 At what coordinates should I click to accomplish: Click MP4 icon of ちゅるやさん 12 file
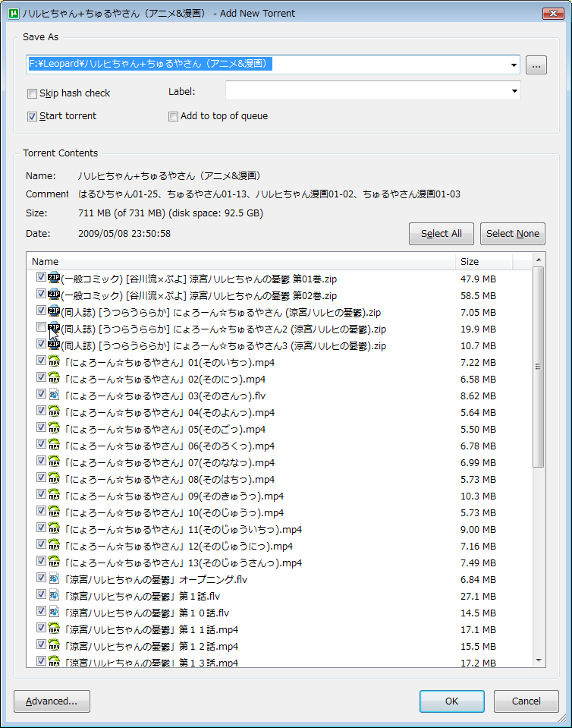coord(54,546)
